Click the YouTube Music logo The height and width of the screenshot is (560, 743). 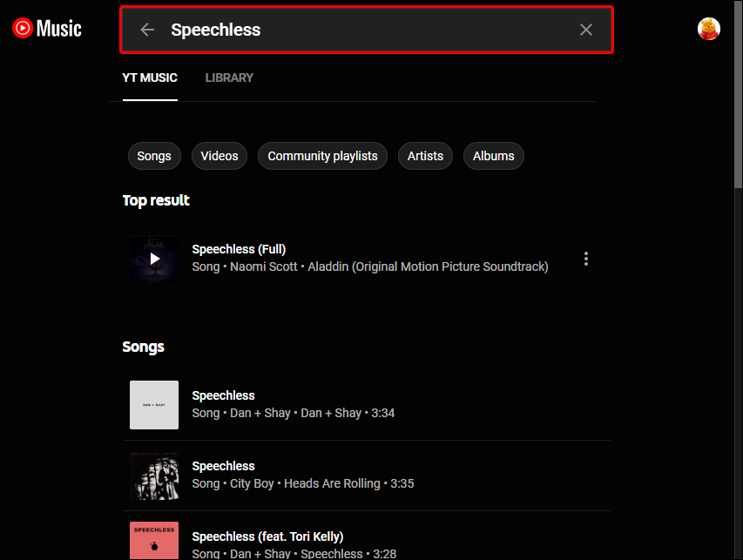(x=47, y=29)
